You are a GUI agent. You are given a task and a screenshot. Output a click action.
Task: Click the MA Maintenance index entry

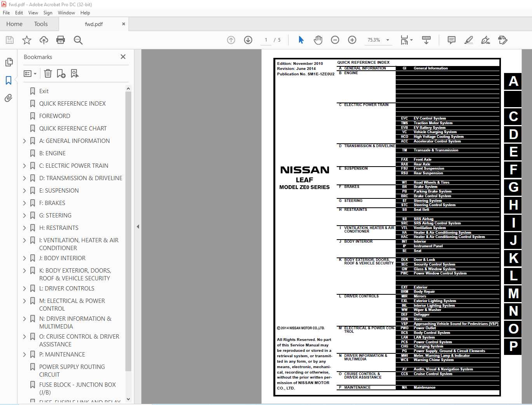pyautogui.click(x=447, y=388)
